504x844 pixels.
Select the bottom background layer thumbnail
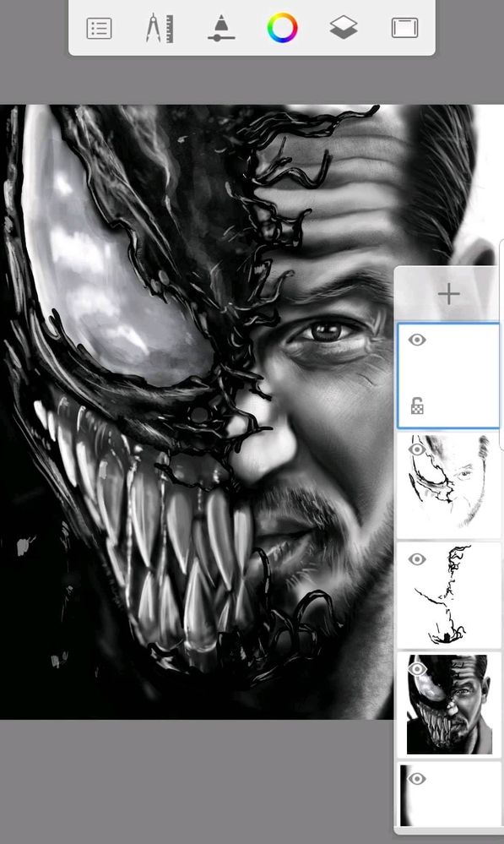point(450,795)
